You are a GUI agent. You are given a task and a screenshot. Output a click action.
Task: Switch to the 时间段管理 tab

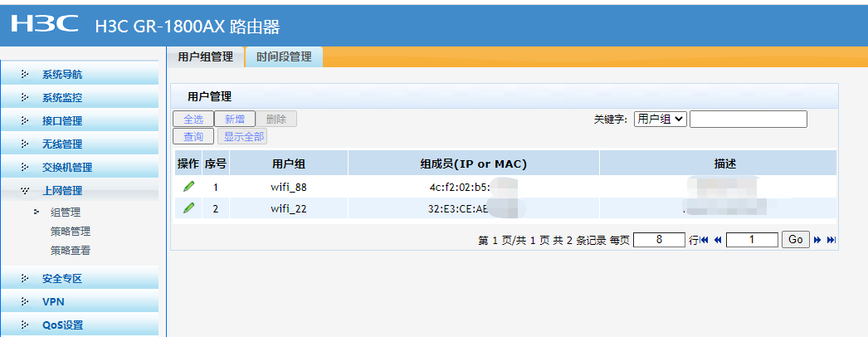(x=284, y=56)
